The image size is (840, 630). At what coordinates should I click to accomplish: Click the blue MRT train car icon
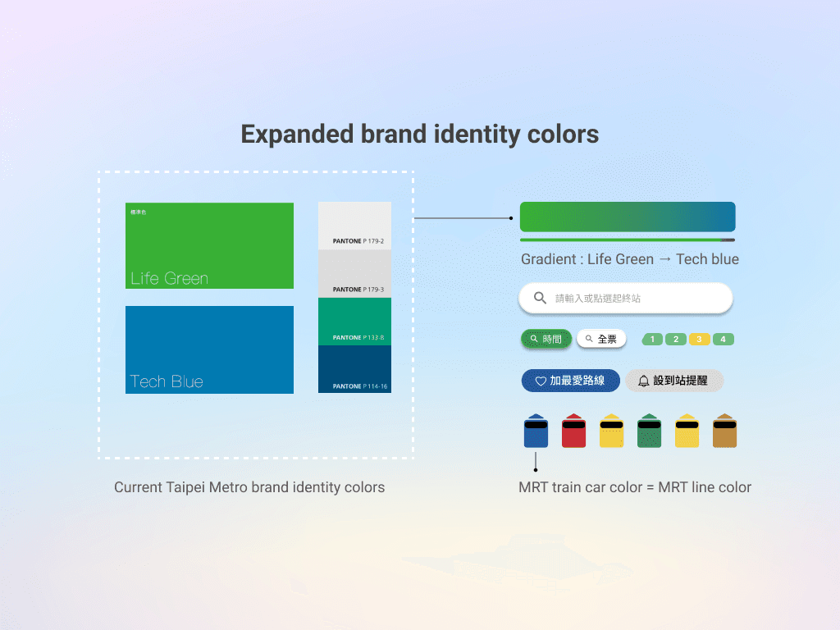point(536,431)
